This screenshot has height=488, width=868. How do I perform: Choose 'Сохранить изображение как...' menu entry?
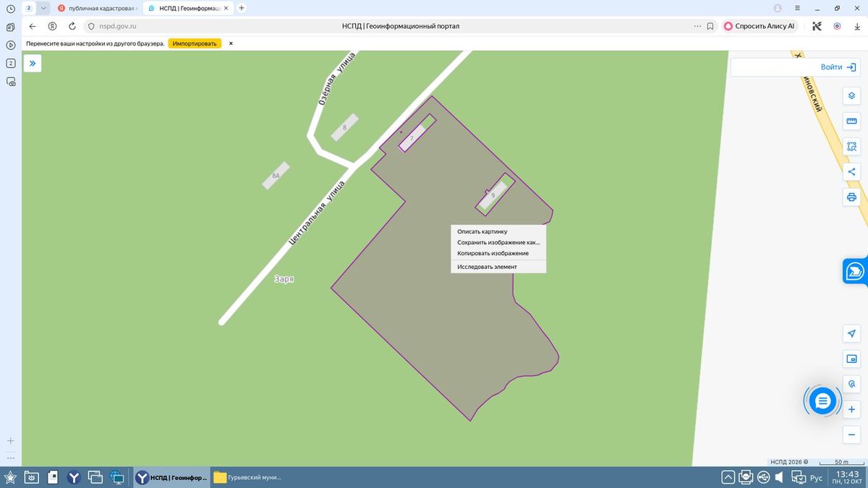click(498, 242)
